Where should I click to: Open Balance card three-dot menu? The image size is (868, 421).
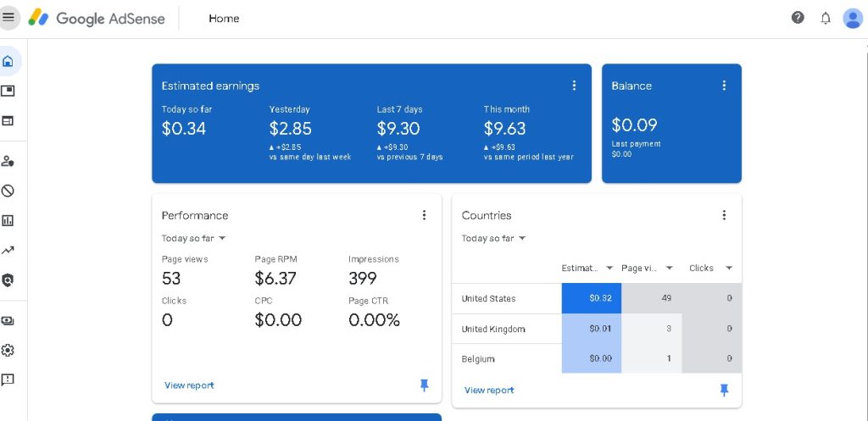(x=724, y=86)
